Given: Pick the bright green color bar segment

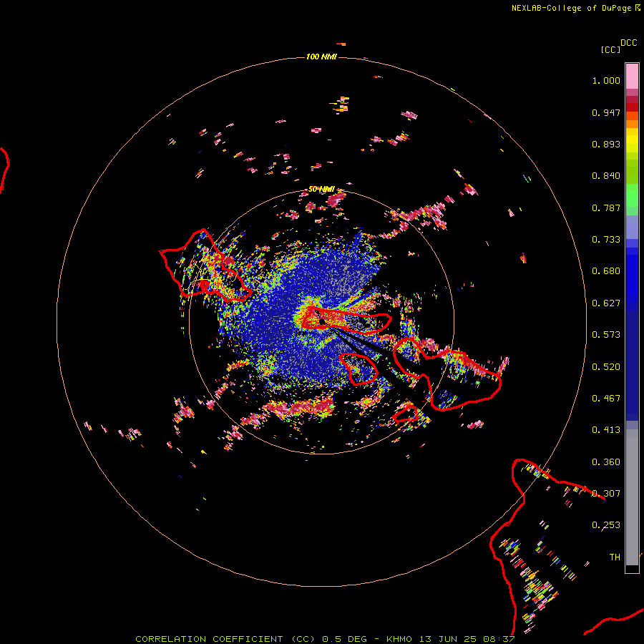Looking at the screenshot, I should tap(632, 195).
